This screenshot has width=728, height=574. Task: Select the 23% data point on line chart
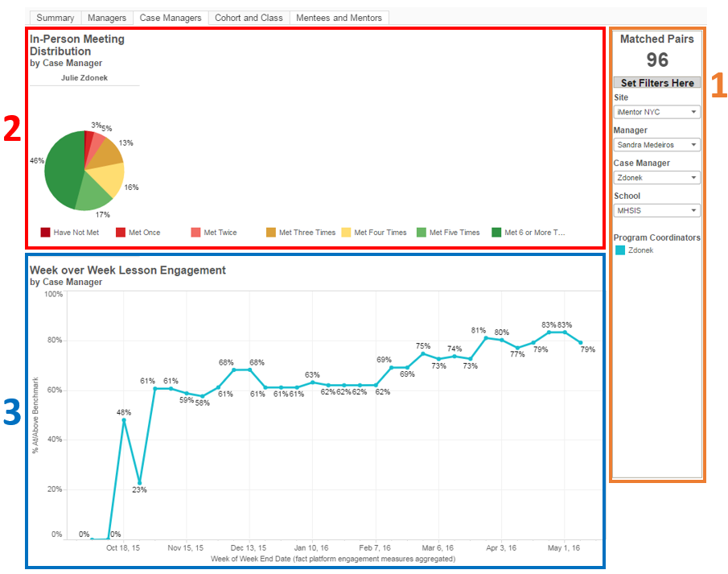coord(140,483)
